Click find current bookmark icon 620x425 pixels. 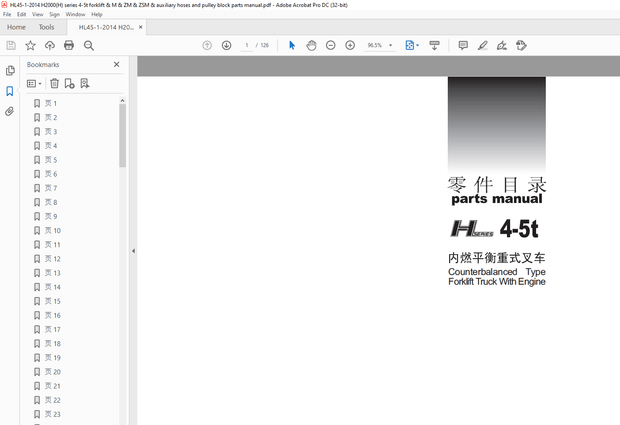[x=85, y=83]
